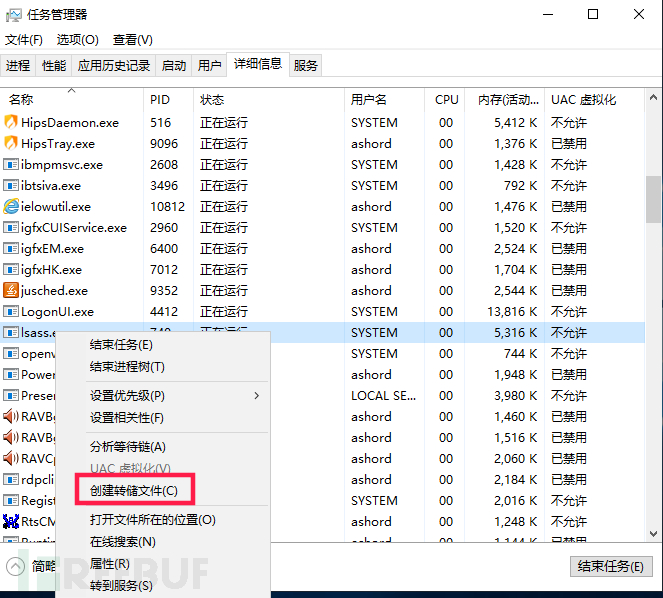The height and width of the screenshot is (598, 663).
Task: Expand the 设置优先级(P) submenu arrow
Action: 257,395
